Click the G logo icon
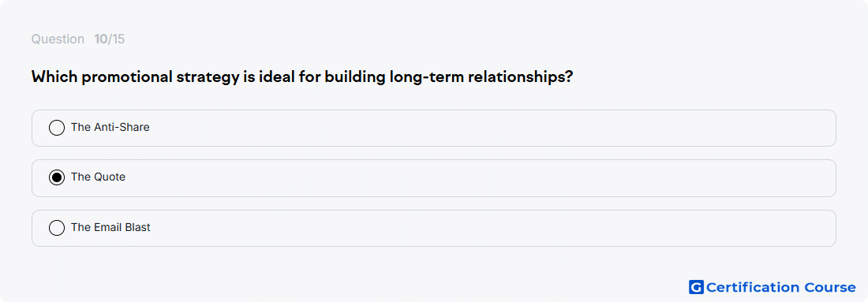Image resolution: width=868 pixels, height=302 pixels. click(696, 287)
